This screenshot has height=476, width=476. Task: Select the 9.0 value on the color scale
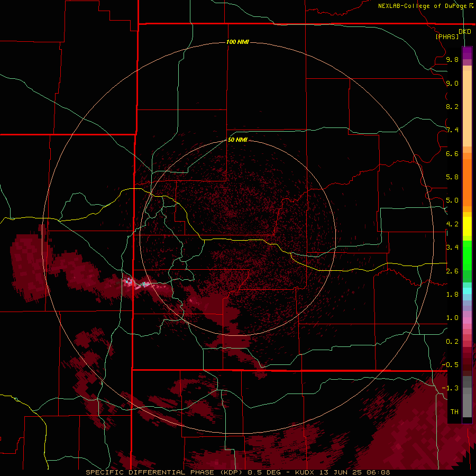pos(452,83)
